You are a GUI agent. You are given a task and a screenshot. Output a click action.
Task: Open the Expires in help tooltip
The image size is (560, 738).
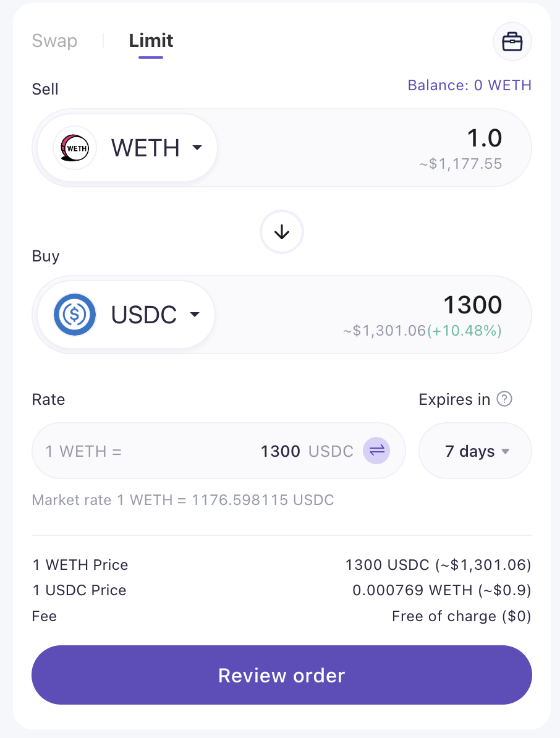click(x=504, y=399)
